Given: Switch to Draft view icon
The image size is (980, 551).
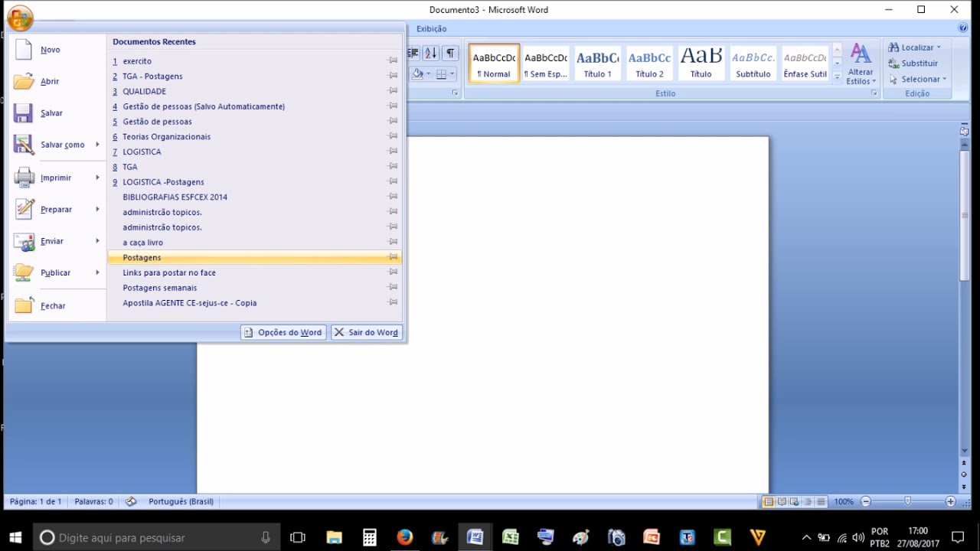Looking at the screenshot, I should click(x=821, y=502).
